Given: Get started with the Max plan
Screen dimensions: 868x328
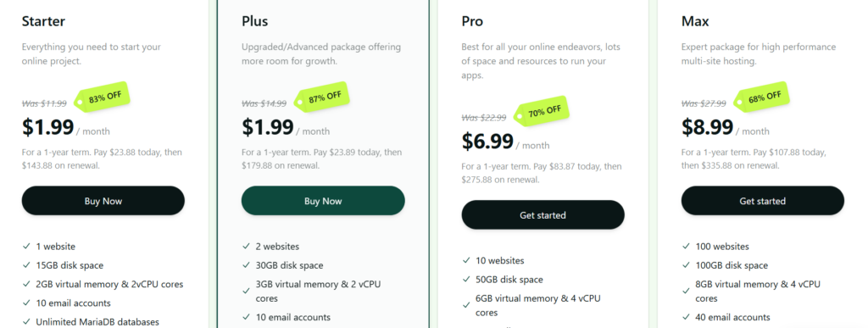Looking at the screenshot, I should click(x=762, y=201).
